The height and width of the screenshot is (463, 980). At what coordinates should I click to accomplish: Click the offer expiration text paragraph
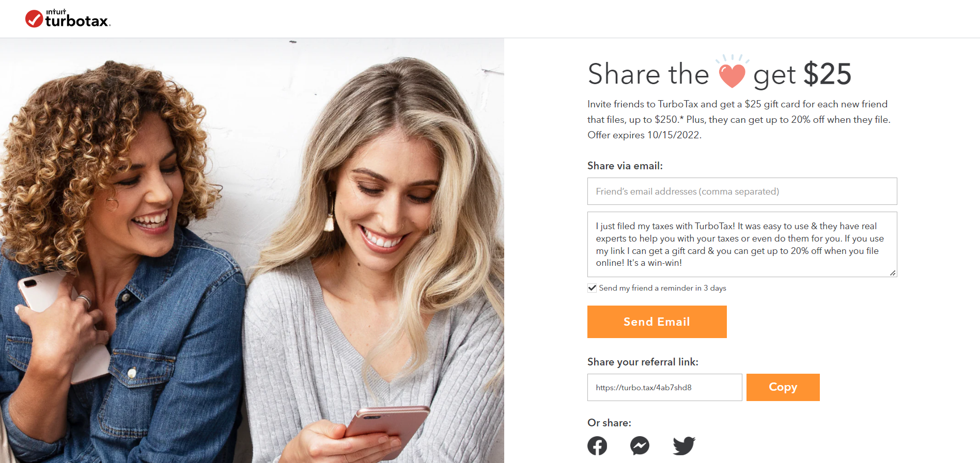click(739, 120)
